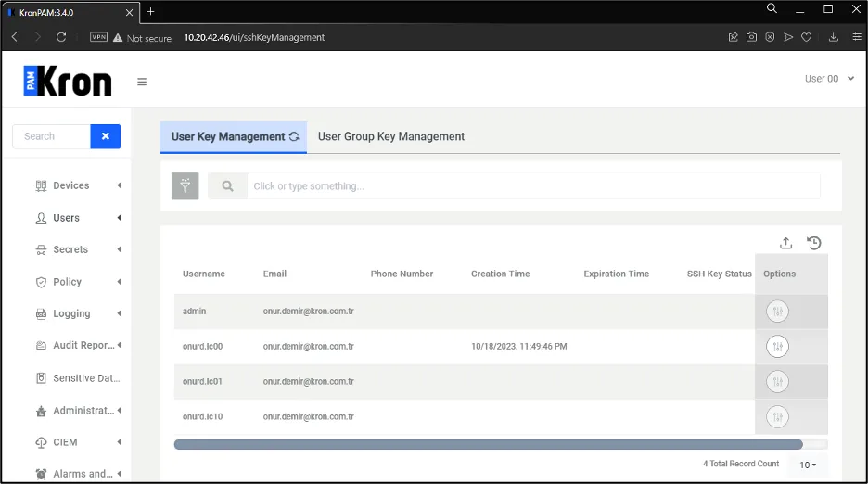This screenshot has height=484, width=868.
Task: Click the Kron PAM logo
Action: coord(68,81)
